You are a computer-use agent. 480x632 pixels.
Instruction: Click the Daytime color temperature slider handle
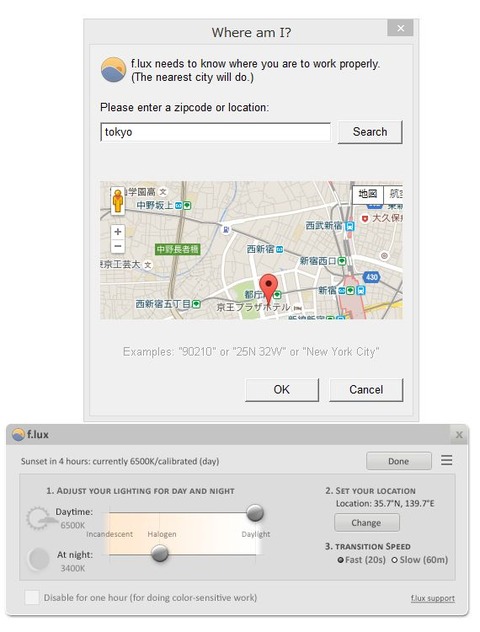click(x=255, y=513)
